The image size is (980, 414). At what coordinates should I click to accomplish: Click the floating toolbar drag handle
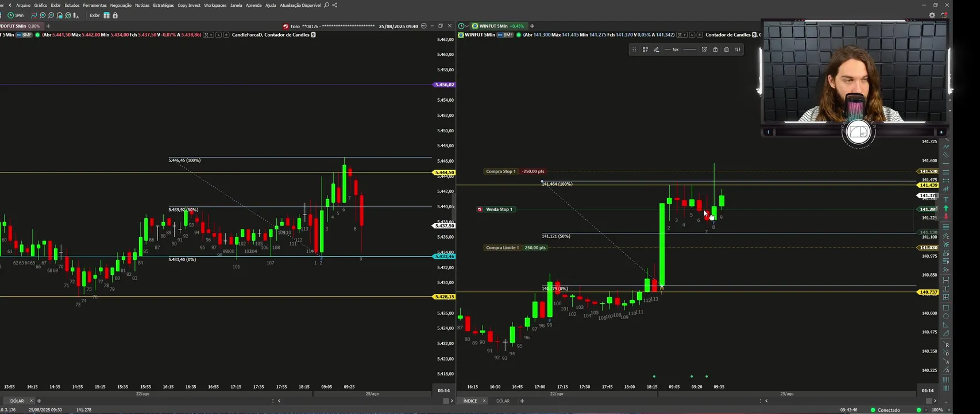pos(634,49)
